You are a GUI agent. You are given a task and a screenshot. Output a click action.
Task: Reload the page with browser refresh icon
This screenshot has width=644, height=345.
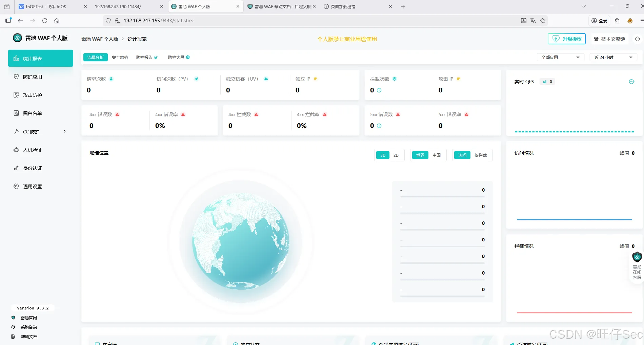click(45, 21)
